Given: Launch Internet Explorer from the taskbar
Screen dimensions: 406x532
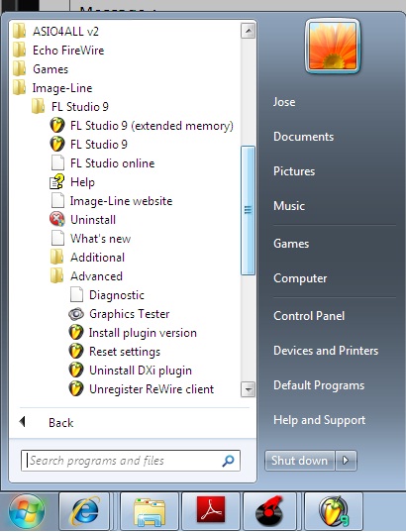Looking at the screenshot, I should (84, 511).
